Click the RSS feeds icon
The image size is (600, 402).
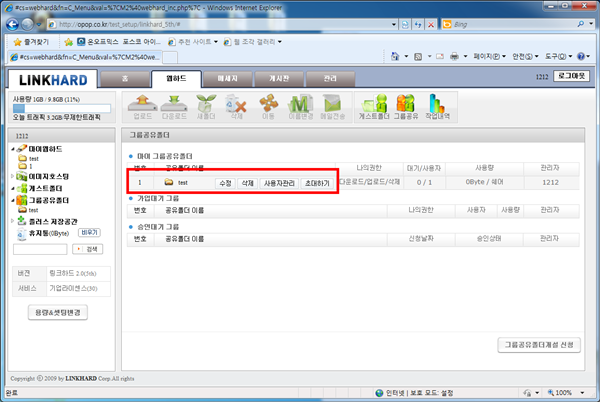418,57
